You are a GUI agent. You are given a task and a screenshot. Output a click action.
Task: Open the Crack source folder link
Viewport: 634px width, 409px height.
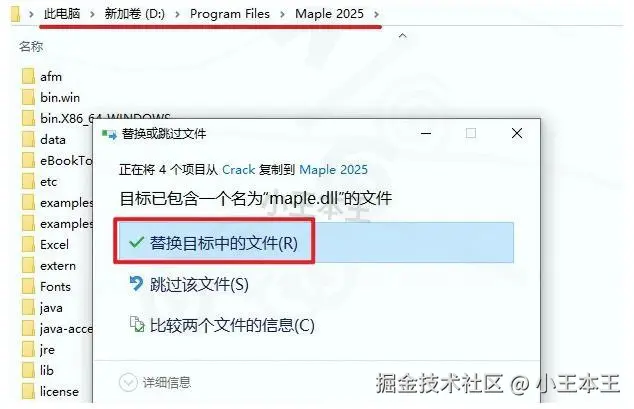(239, 169)
